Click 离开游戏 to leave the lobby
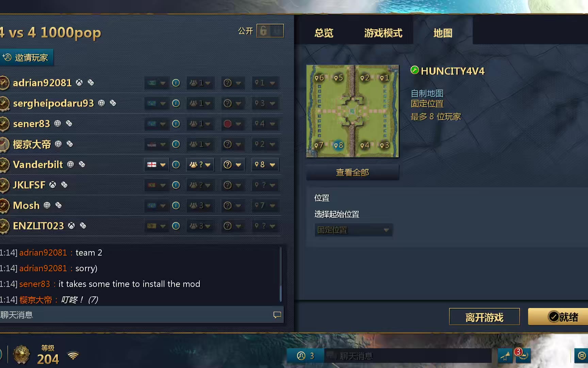This screenshot has width=588, height=368. coord(484,317)
